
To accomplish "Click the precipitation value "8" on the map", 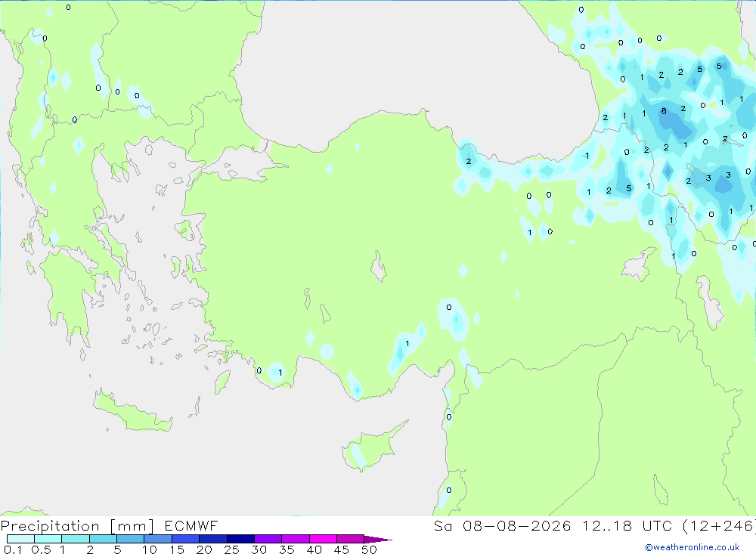I will click(664, 111).
